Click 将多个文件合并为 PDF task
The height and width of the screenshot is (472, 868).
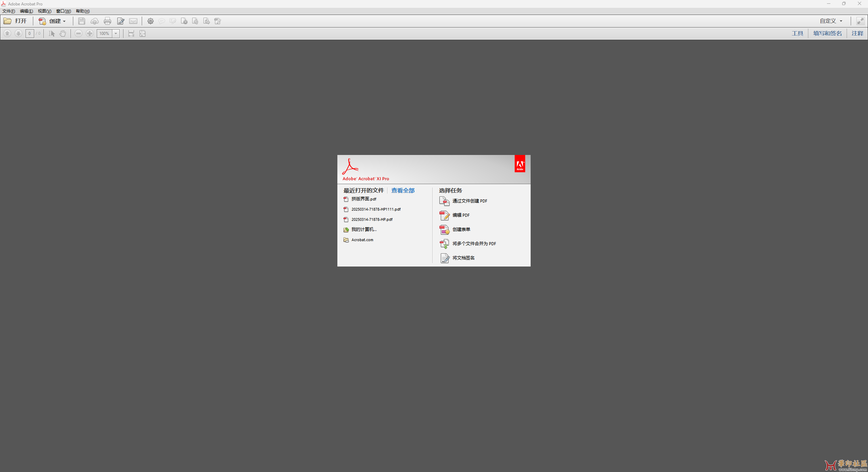[x=474, y=243]
